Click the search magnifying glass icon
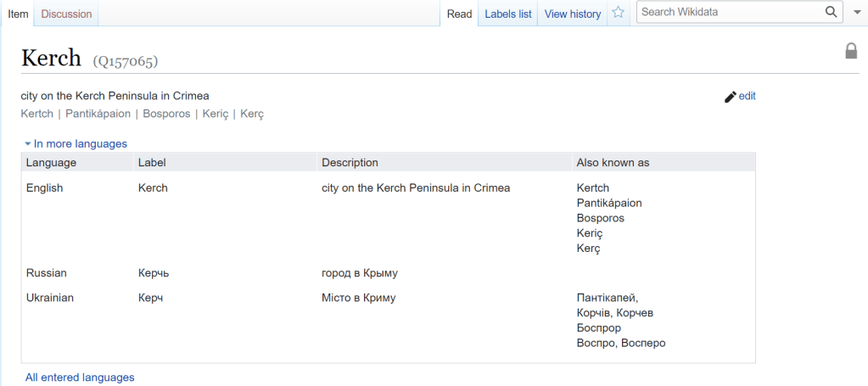The image size is (868, 386). point(831,13)
